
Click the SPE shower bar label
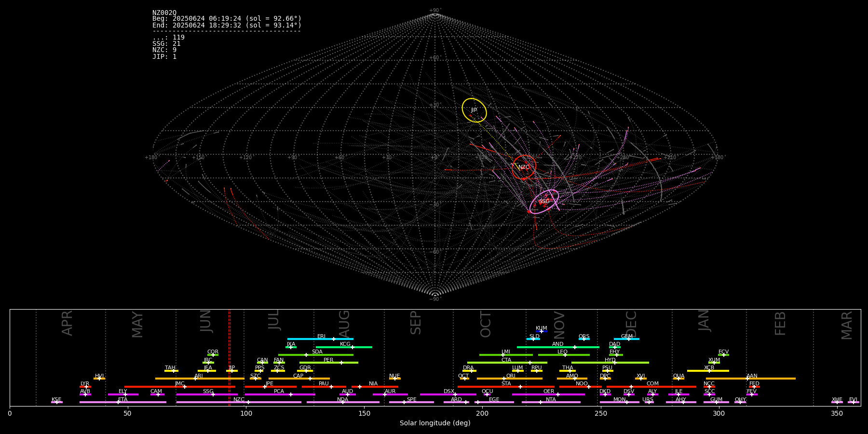(x=412, y=400)
